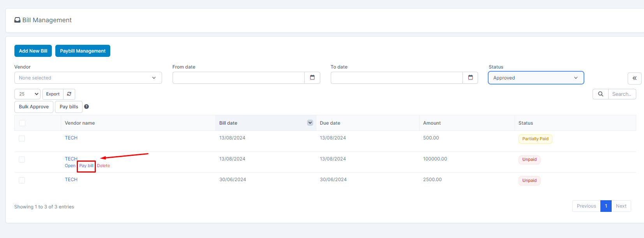Check the box for the 500.00 bill row
This screenshot has height=238, width=644.
[x=22, y=139]
